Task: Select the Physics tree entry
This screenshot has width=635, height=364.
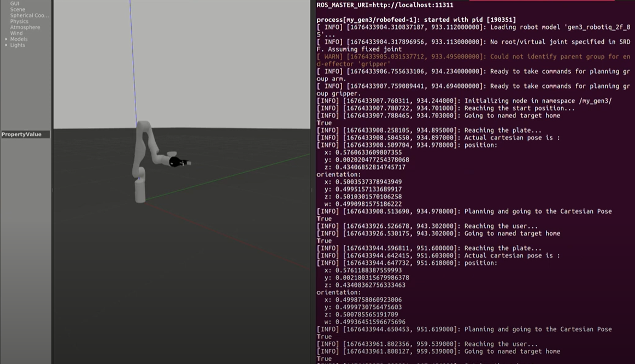Action: click(x=19, y=22)
